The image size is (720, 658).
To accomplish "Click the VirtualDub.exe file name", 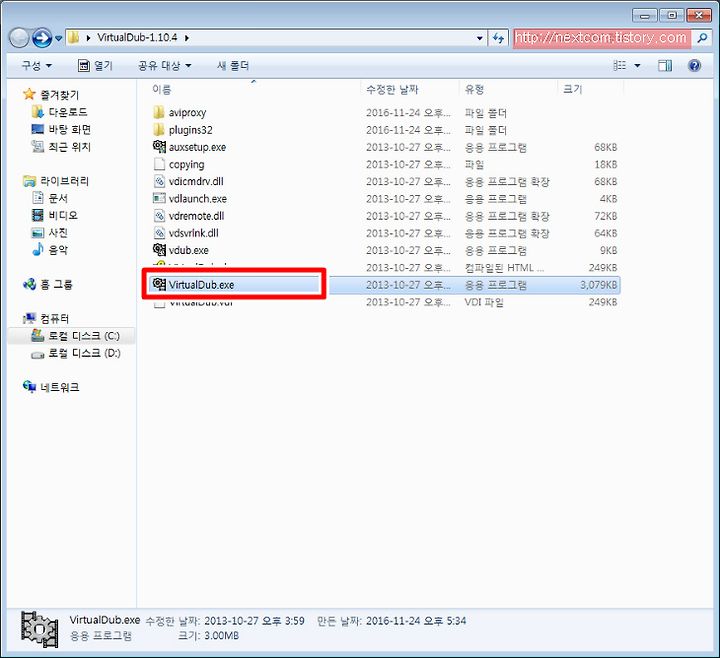I will point(201,285).
